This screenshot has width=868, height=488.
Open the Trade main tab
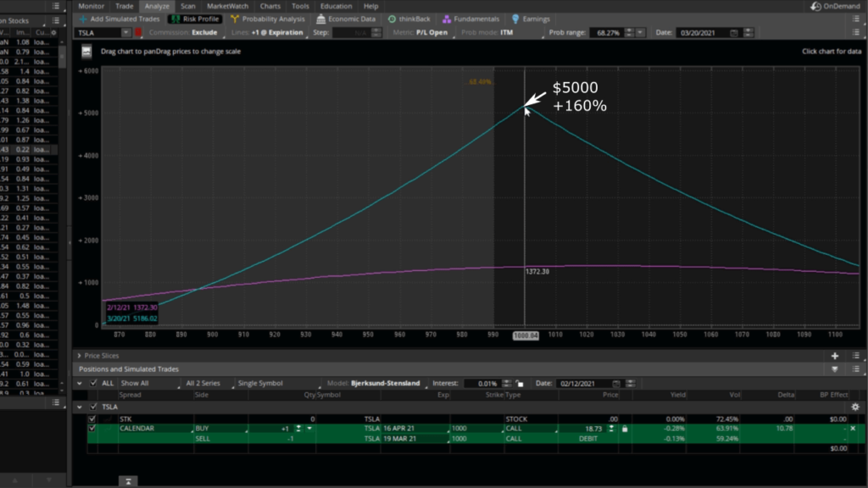[x=124, y=6]
